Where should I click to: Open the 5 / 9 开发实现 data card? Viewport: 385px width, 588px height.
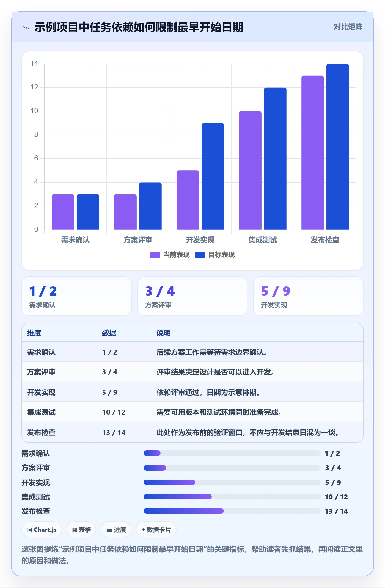tap(308, 296)
